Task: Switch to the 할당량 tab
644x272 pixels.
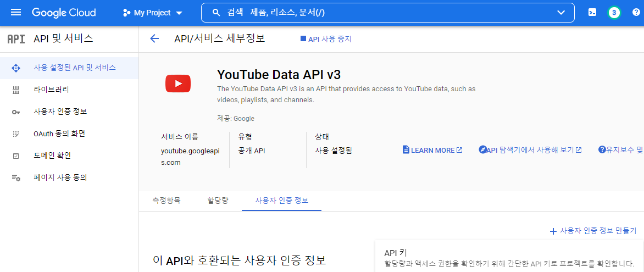Action: click(x=218, y=201)
